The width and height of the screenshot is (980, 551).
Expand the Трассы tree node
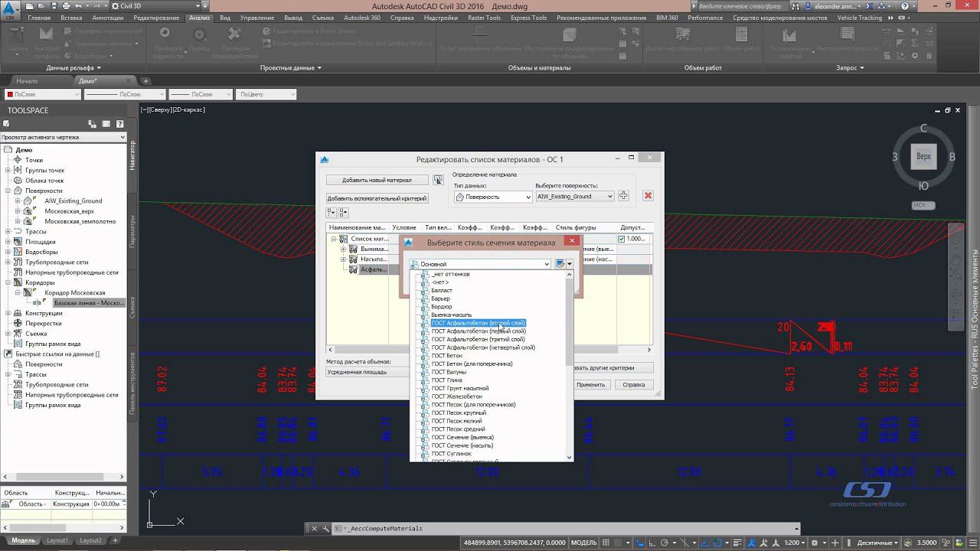tap(8, 231)
